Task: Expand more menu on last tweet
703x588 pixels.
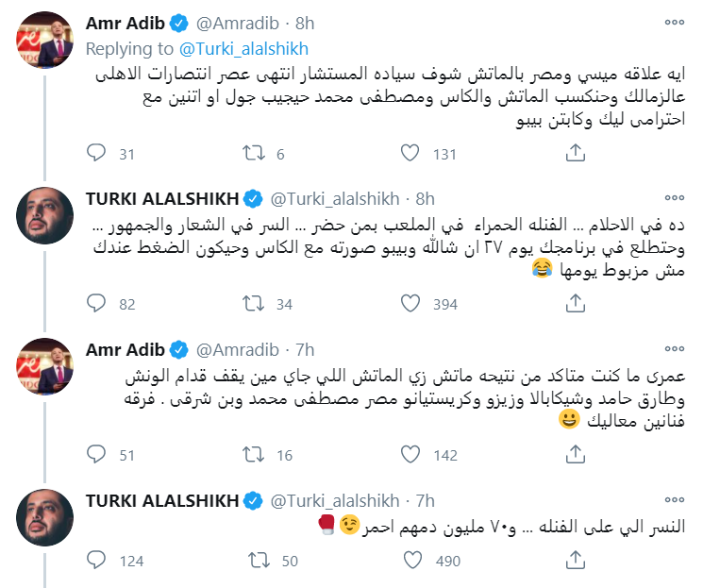Action: click(x=674, y=499)
